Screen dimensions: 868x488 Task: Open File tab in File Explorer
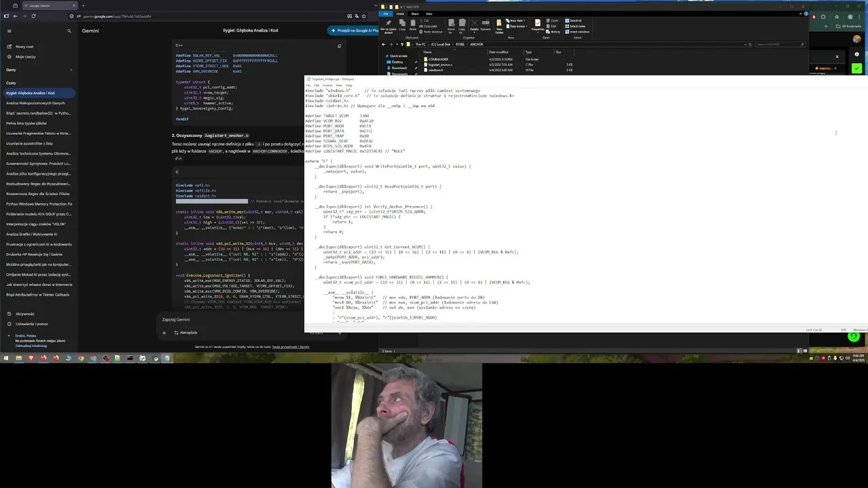pyautogui.click(x=386, y=14)
